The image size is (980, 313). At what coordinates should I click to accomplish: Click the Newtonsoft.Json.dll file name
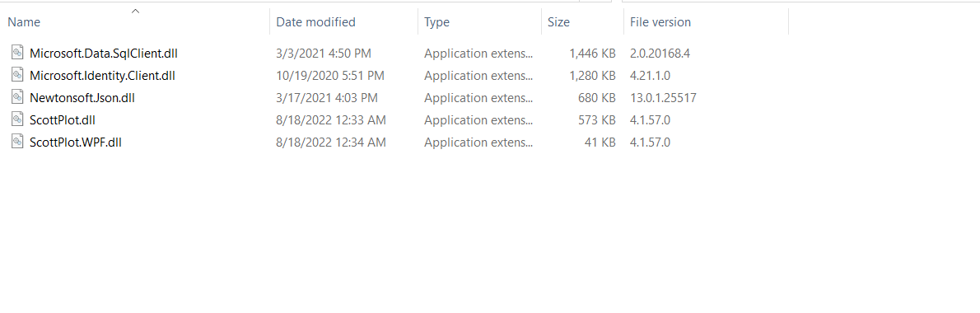[82, 98]
